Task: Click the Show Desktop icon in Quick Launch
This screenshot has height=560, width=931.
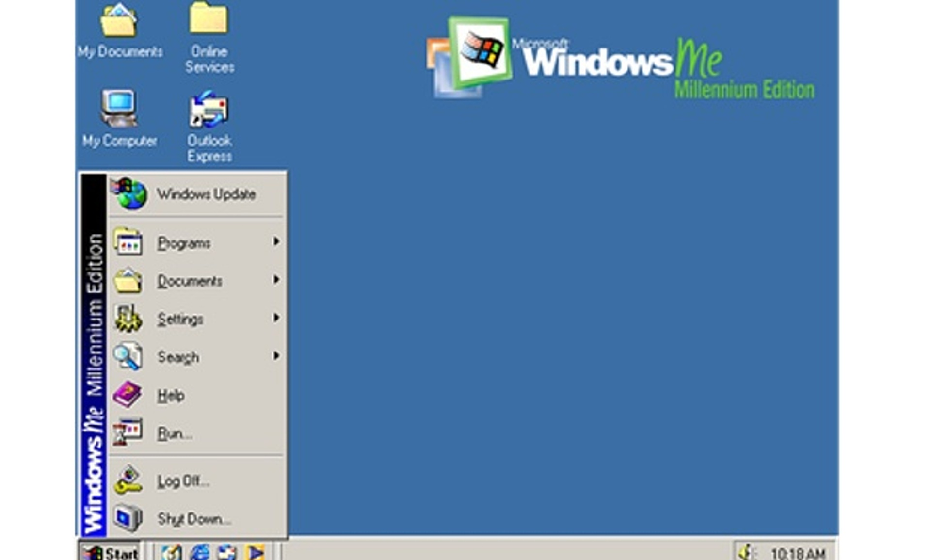Action: coord(172,552)
